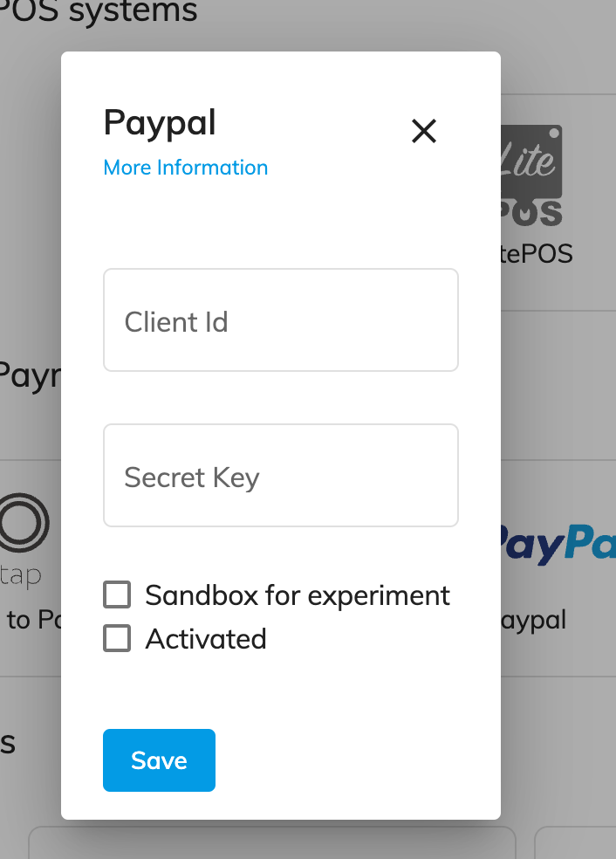Select the rounded card below the dialog

coord(272,842)
